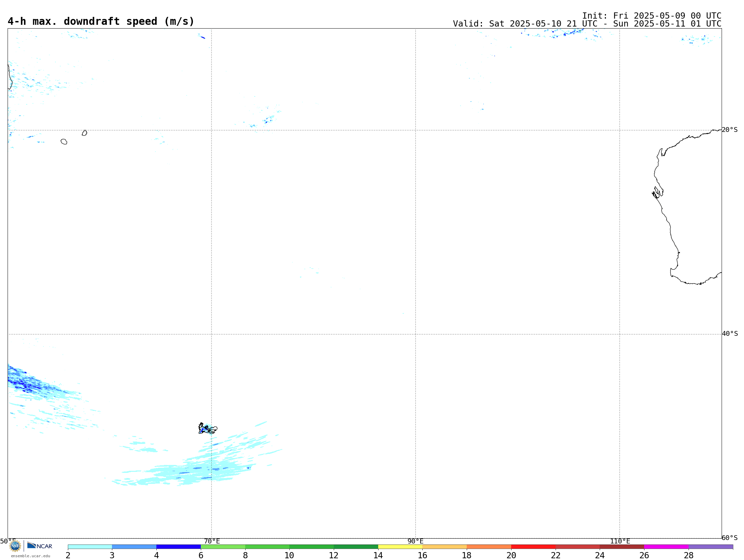Click the '90°E' longitude label
The height and width of the screenshot is (560, 744).
[415, 541]
